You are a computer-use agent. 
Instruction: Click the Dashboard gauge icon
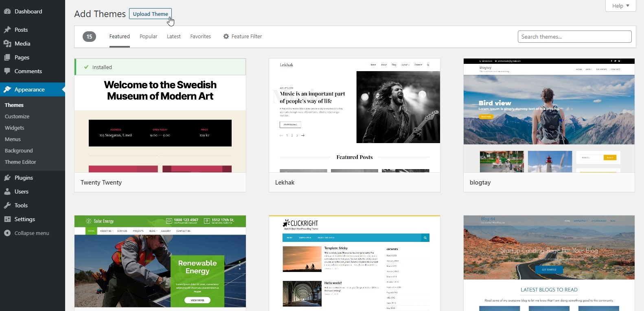click(x=7, y=11)
